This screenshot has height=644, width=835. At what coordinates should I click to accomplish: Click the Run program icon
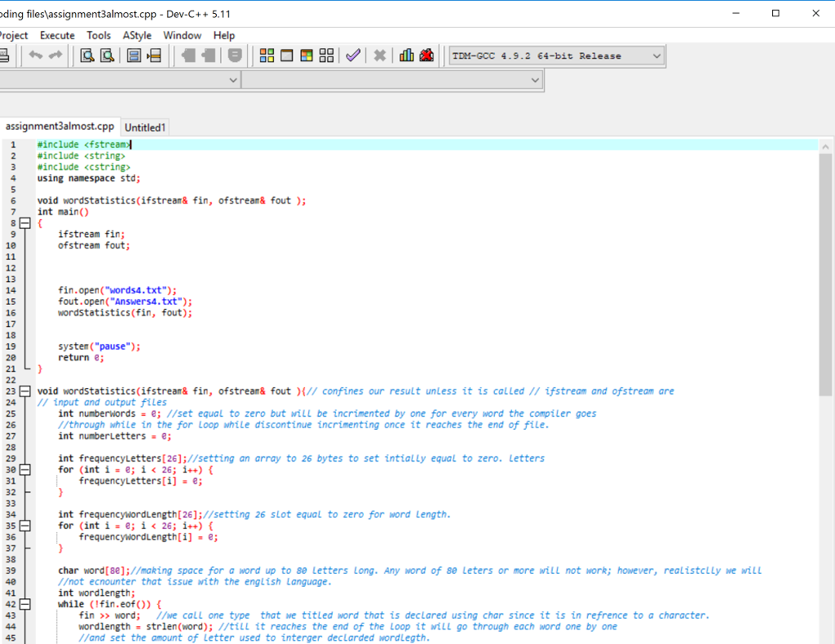coord(286,55)
